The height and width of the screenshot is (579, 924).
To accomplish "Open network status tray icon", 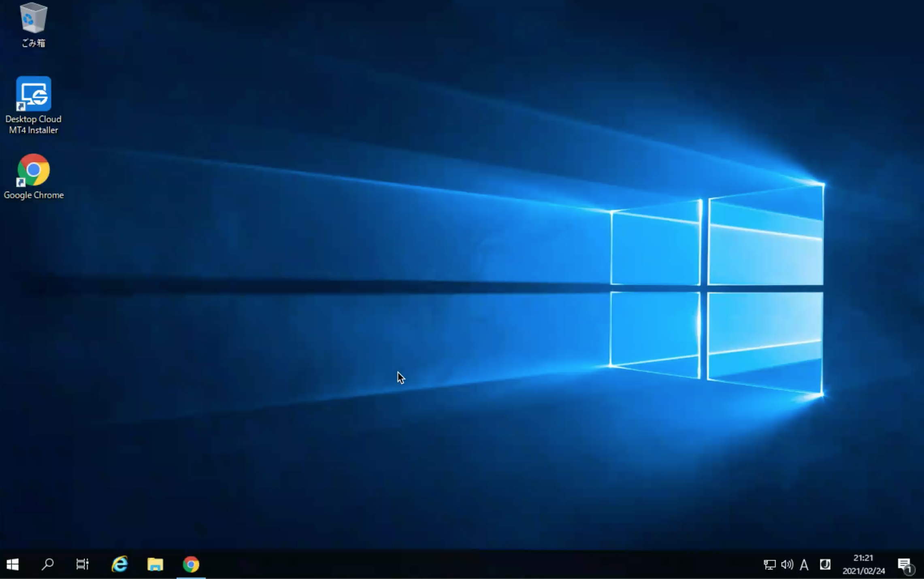I will tap(769, 564).
